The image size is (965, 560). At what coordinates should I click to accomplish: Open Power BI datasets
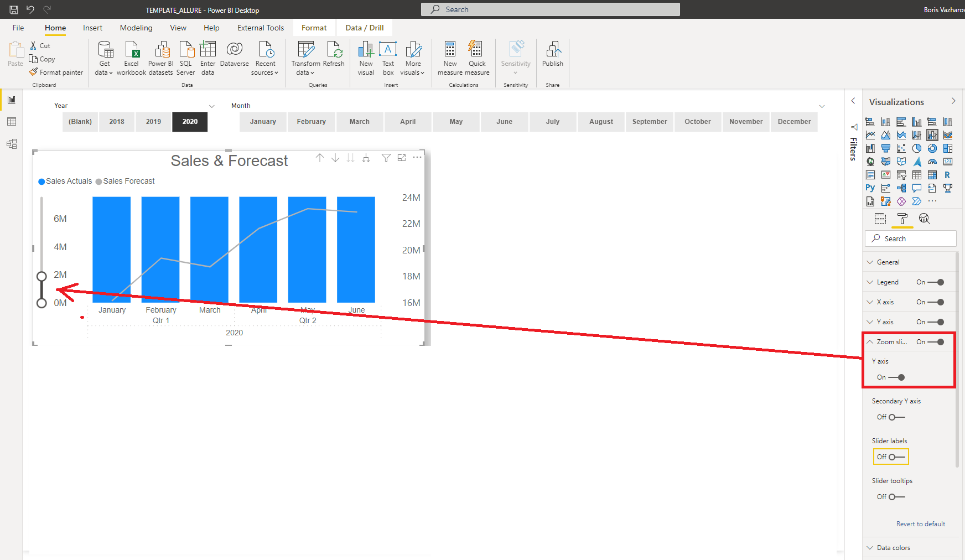(161, 58)
